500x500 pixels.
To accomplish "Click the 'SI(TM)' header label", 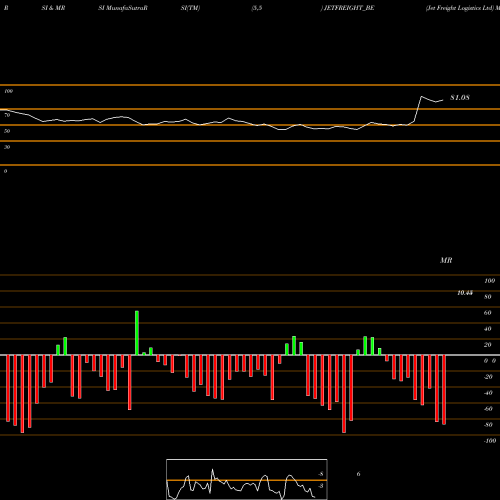I will [190, 8].
